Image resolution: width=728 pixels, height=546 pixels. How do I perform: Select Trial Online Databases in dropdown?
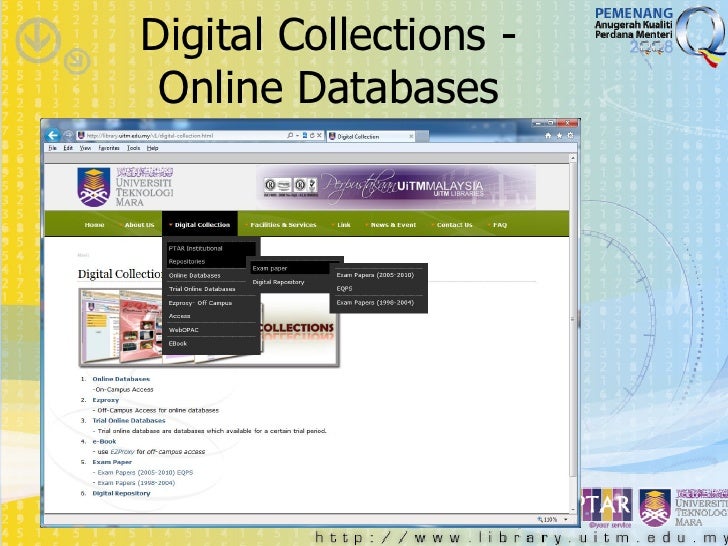pyautogui.click(x=211, y=289)
